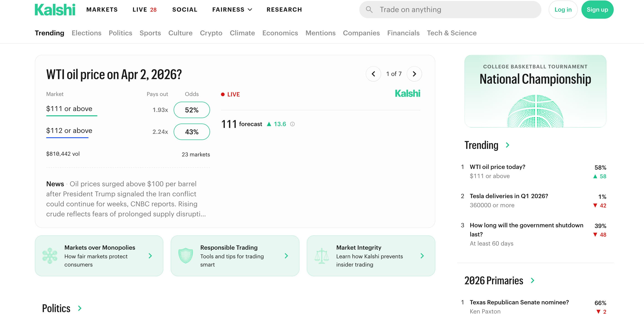This screenshot has width=644, height=321.
Task: Open the Live nav menu item
Action: click(x=144, y=10)
